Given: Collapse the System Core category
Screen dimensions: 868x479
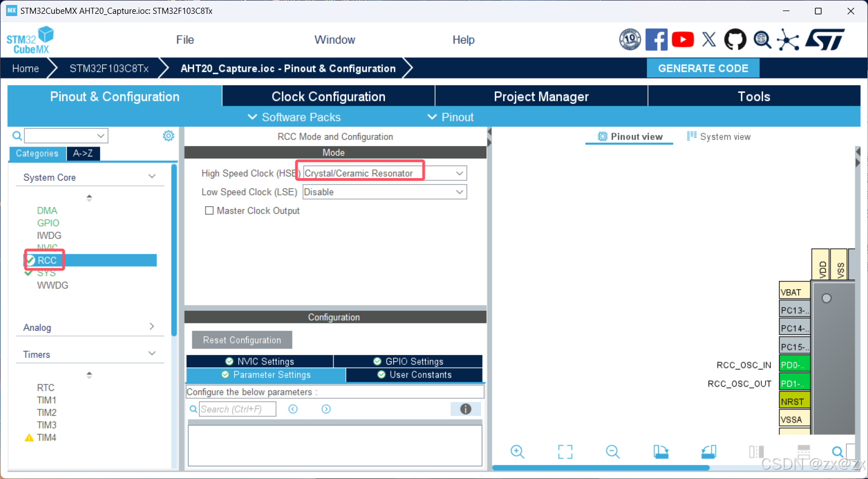Looking at the screenshot, I should (x=152, y=176).
